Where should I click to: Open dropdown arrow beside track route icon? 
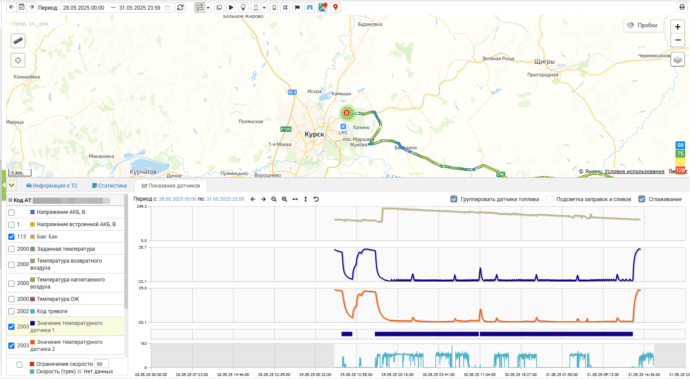(208, 7)
